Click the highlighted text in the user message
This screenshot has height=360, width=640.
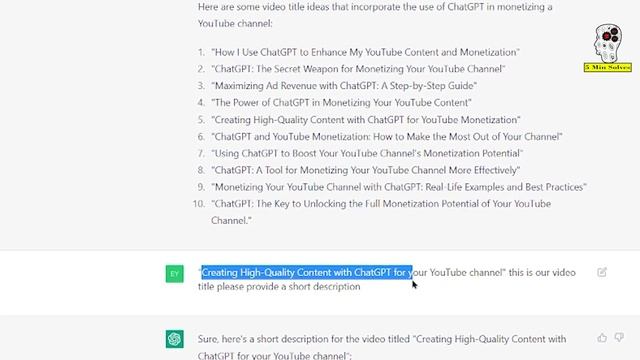pos(307,272)
